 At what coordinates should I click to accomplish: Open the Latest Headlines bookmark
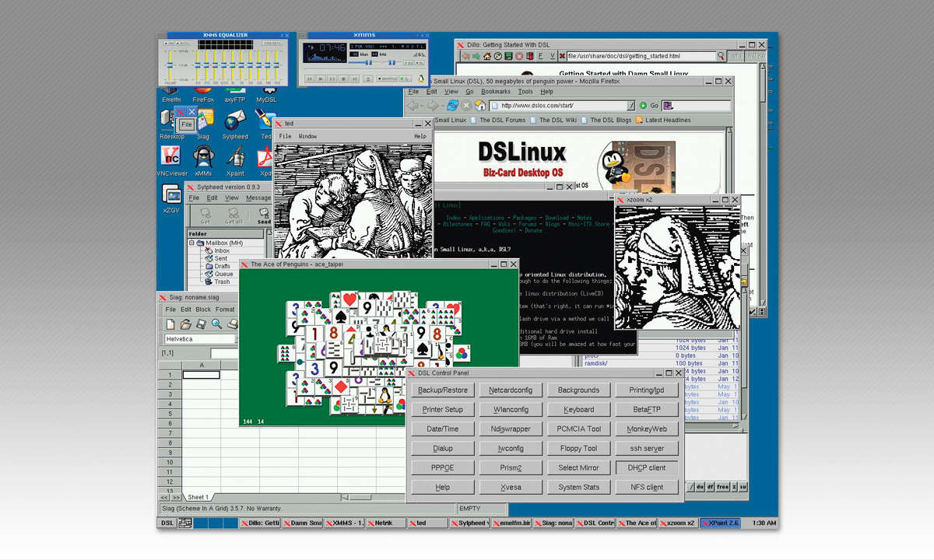[x=662, y=120]
